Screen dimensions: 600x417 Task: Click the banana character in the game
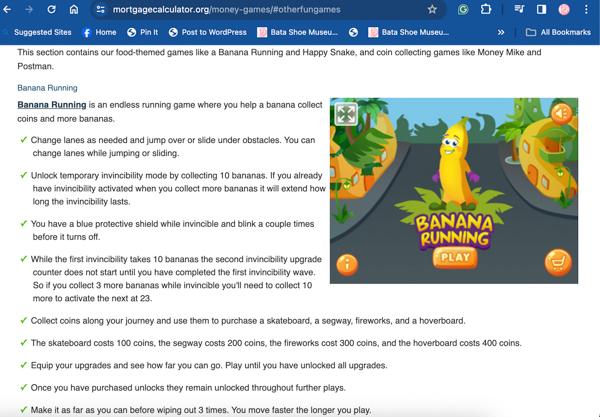455,165
